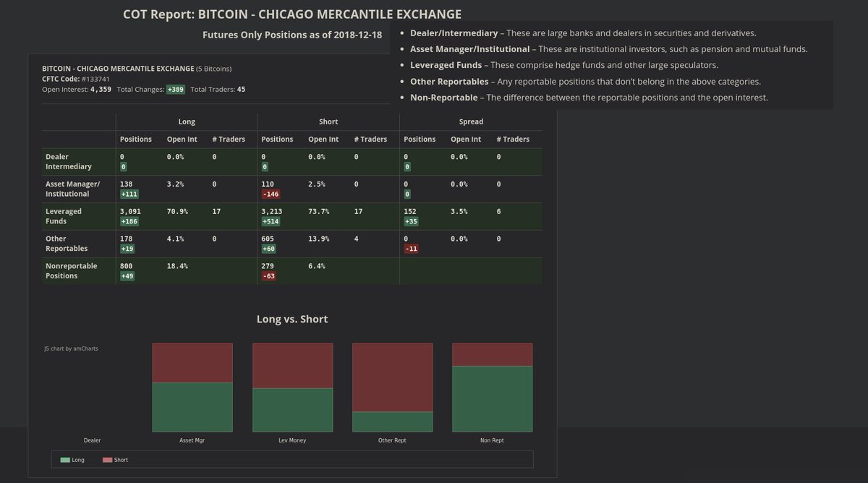The image size is (868, 483).
Task: Click the Futures Only Positions date subheading
Action: point(292,35)
